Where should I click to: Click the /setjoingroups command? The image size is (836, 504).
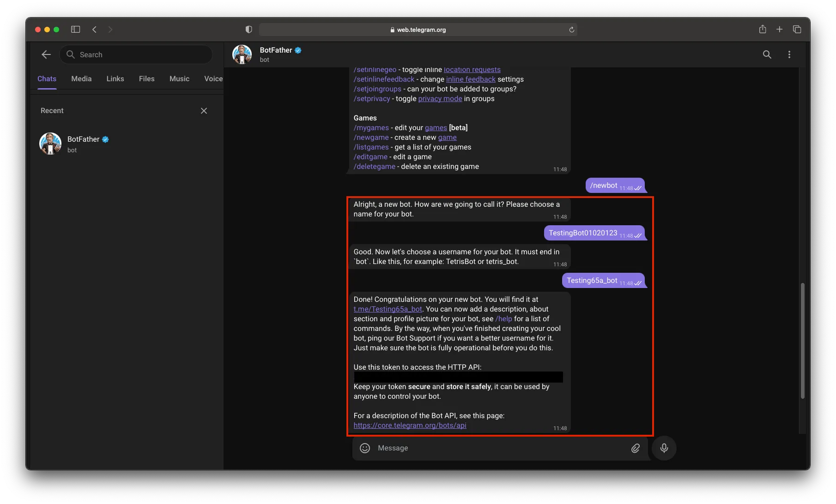pyautogui.click(x=377, y=89)
